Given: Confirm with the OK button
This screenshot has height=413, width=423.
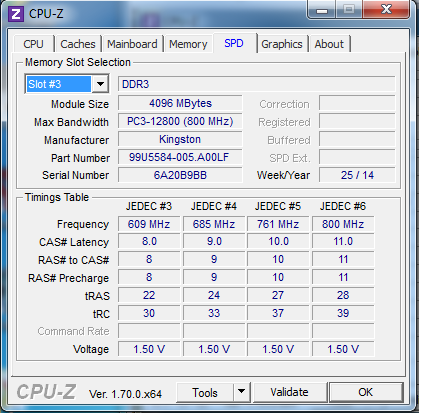Looking at the screenshot, I should [366, 392].
